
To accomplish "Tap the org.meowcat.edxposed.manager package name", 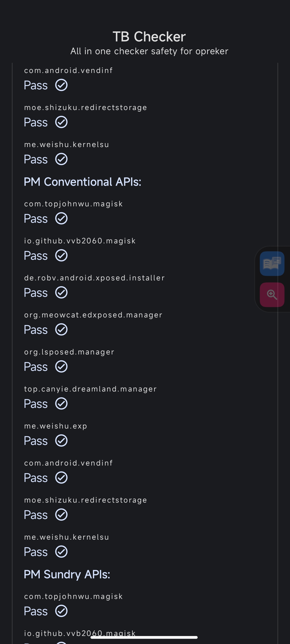I will coord(93,315).
